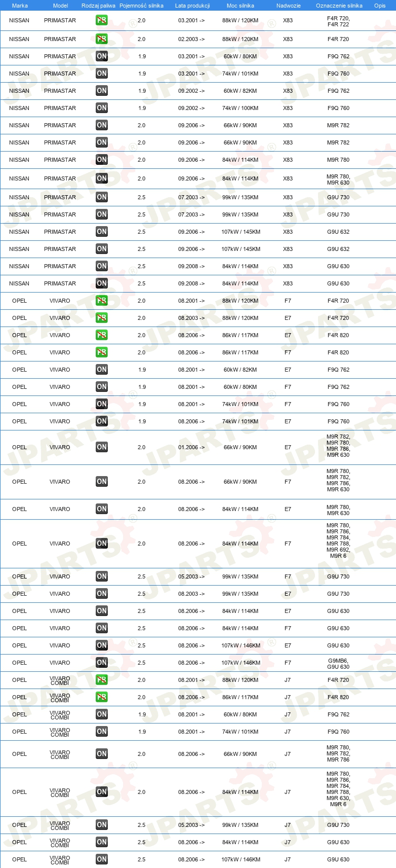Click the Nadwozie column header
Viewport: 396px width, 868px height.
[x=289, y=6]
